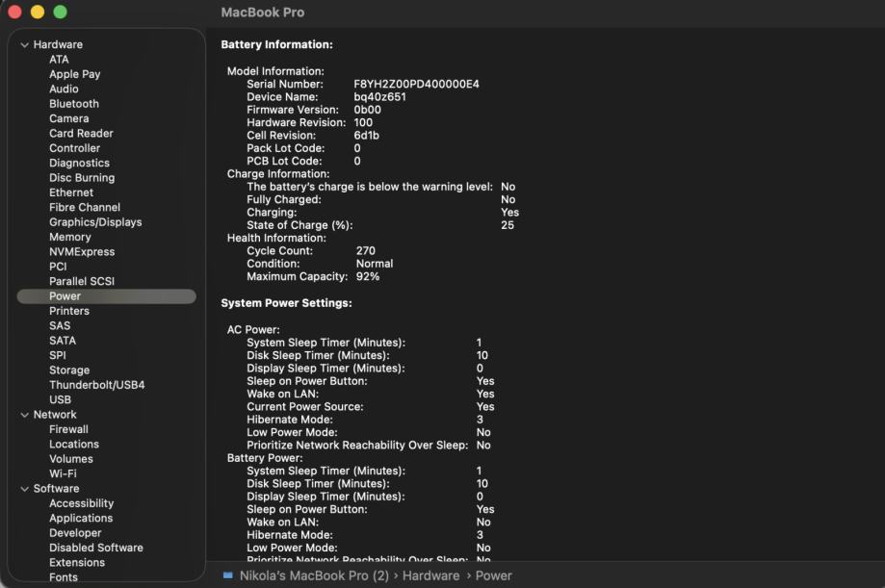Click the green zoom window button
This screenshot has height=588, width=885.
(60, 13)
